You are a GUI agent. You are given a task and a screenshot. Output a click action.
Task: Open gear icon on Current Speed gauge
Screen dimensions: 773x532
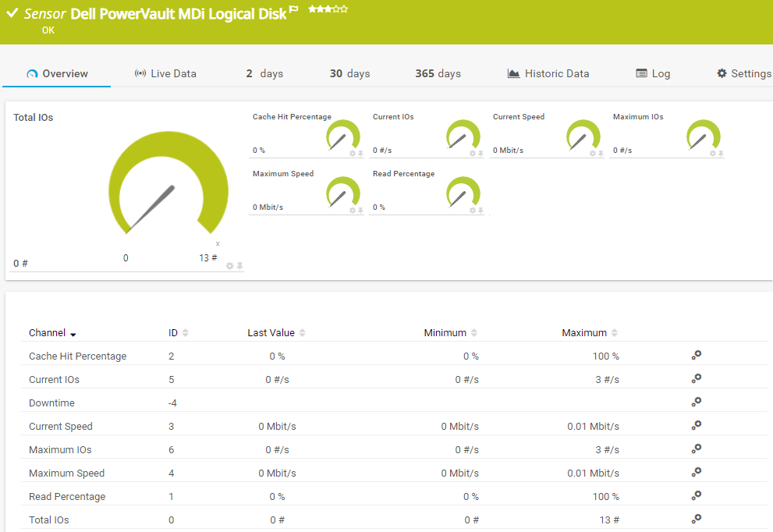point(592,154)
